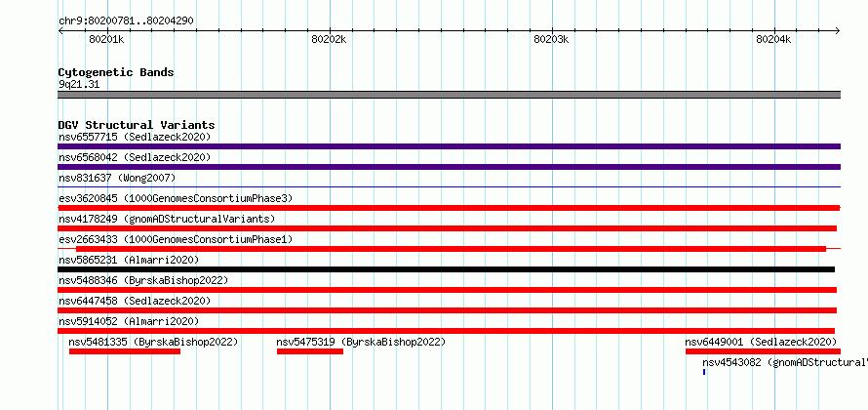
Task: Click the DGV Structural Variants track title
Action: [x=137, y=125]
